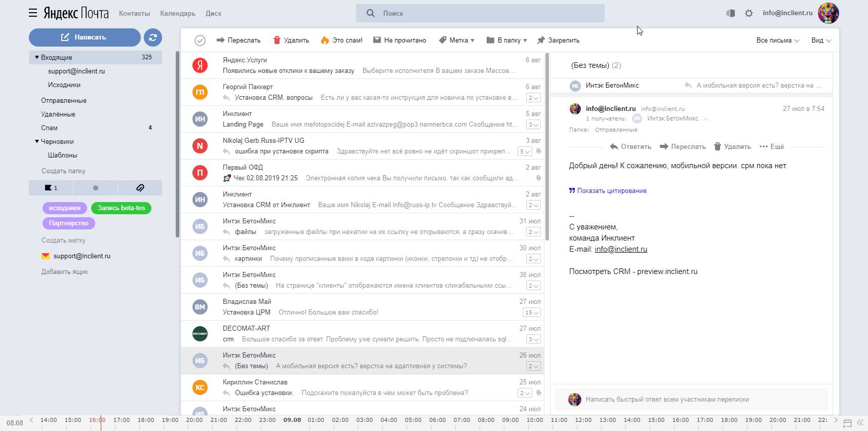Open the themes icon in top bar
Viewport: 868px width, 431px height.
pos(730,13)
